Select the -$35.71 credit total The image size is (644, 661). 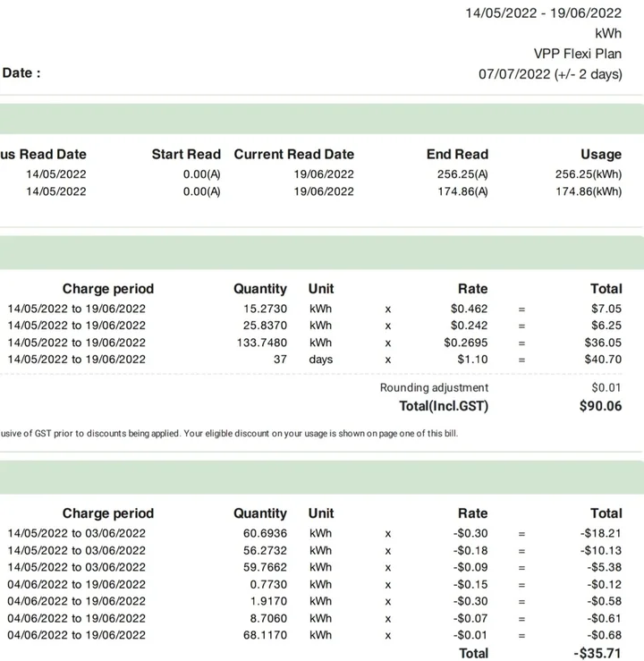[597, 654]
